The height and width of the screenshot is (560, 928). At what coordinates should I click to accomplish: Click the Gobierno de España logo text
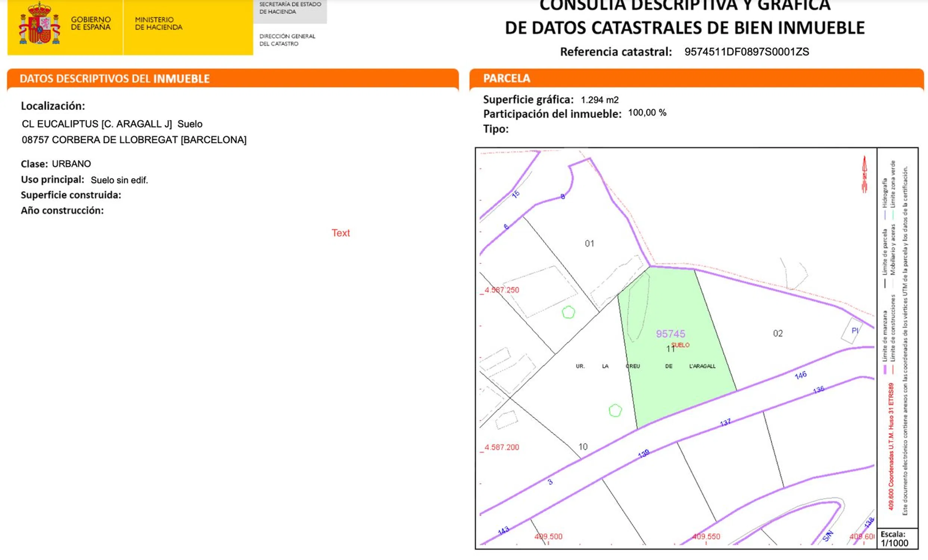coord(91,24)
